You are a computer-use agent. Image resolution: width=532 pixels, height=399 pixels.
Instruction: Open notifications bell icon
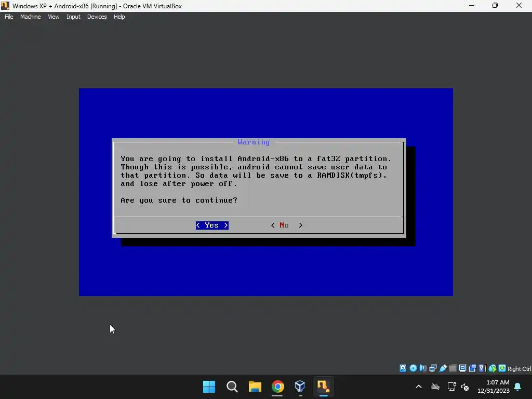click(x=518, y=387)
